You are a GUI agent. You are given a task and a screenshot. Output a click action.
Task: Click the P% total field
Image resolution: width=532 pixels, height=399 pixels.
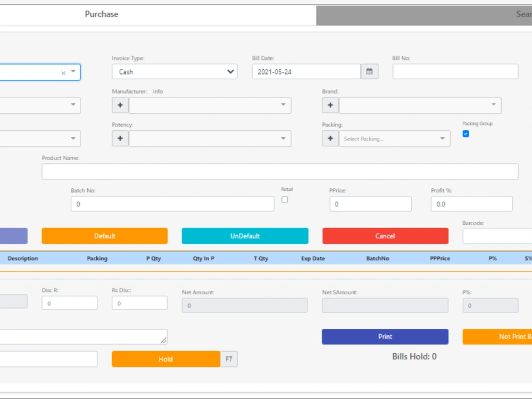(491, 305)
